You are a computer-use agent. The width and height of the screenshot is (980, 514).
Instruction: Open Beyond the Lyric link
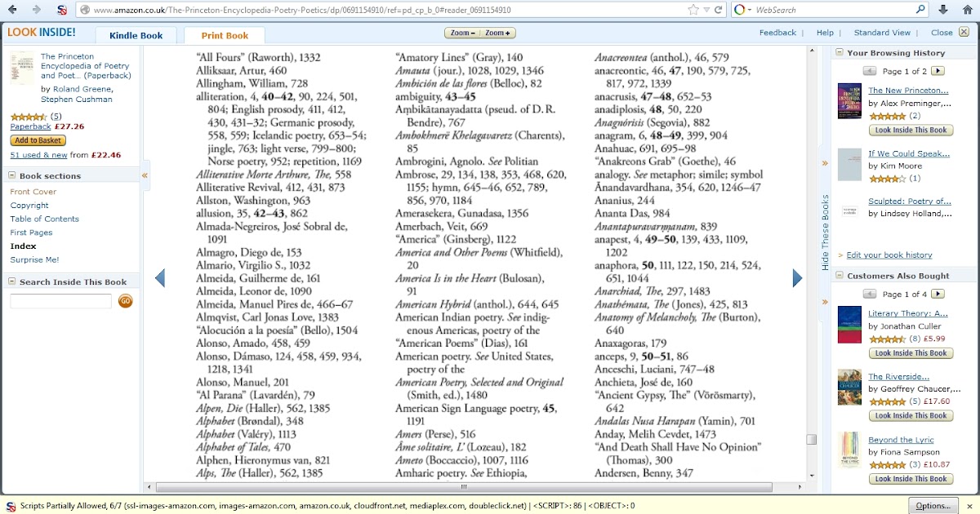point(901,440)
